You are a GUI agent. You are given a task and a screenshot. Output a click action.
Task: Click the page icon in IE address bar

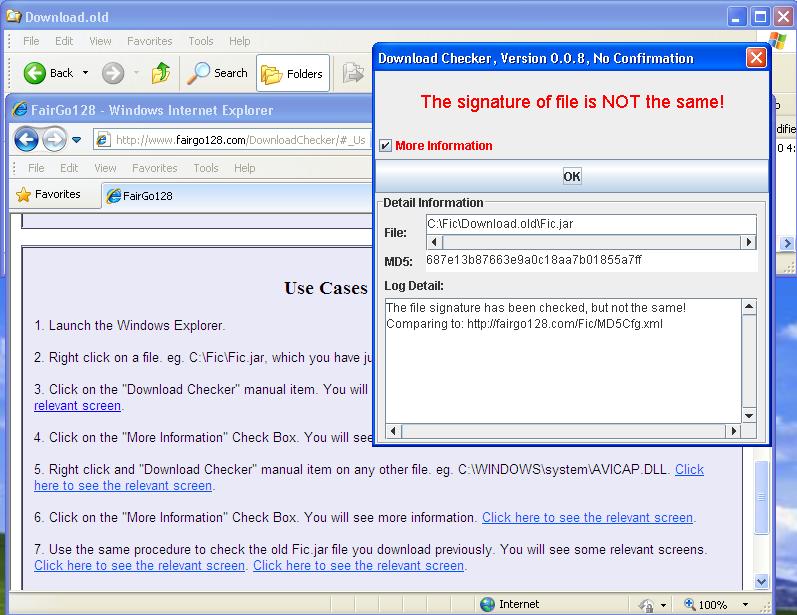tap(103, 139)
